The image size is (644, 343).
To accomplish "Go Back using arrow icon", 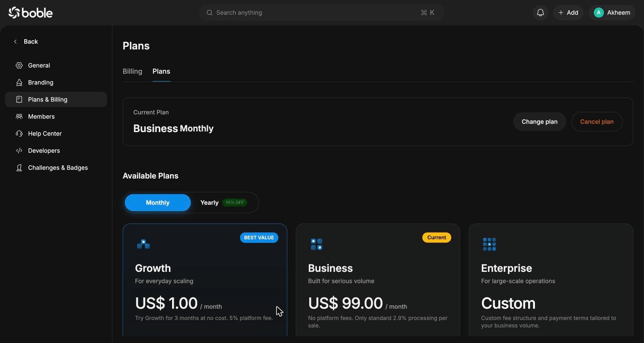I will point(15,41).
